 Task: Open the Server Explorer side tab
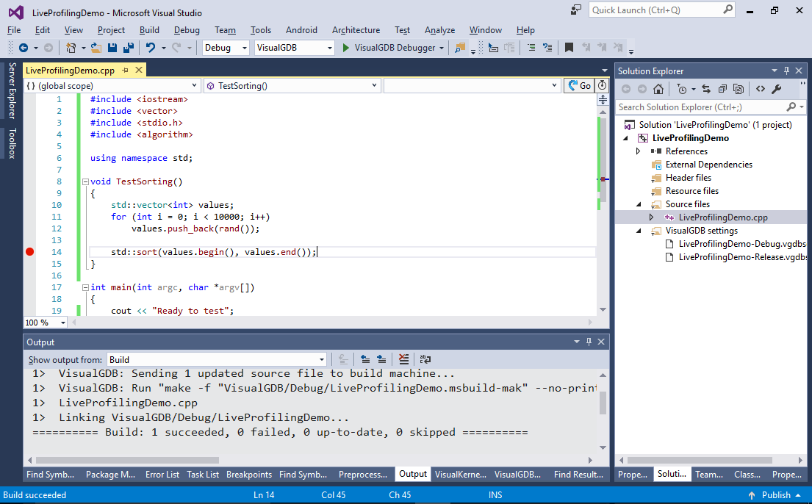12,90
